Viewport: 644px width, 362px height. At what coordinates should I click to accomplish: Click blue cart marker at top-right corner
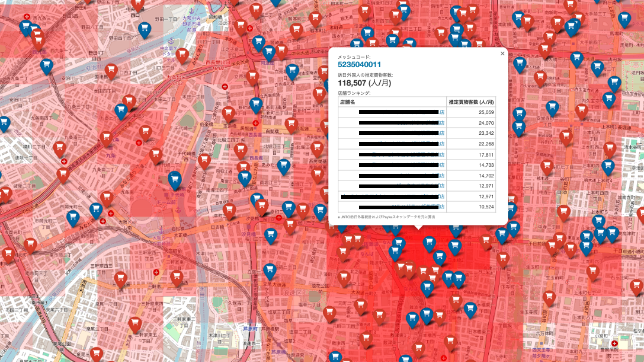pos(624,18)
